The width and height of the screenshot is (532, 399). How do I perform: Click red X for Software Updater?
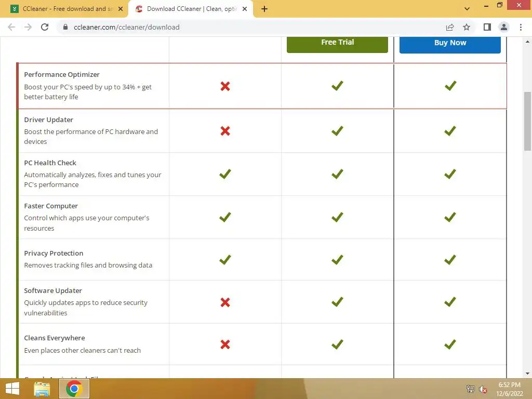point(225,302)
